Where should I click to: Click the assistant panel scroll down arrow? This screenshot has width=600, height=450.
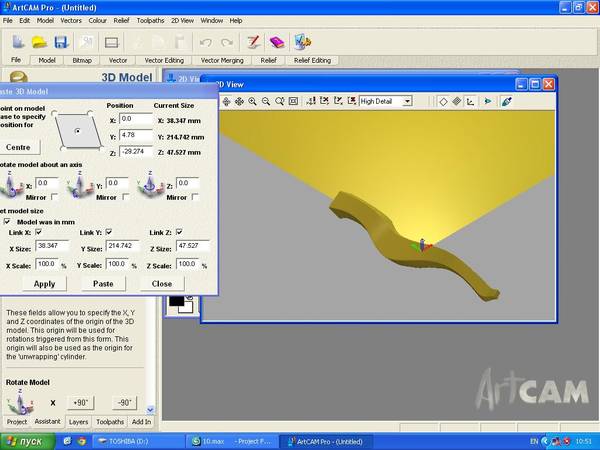tap(150, 409)
